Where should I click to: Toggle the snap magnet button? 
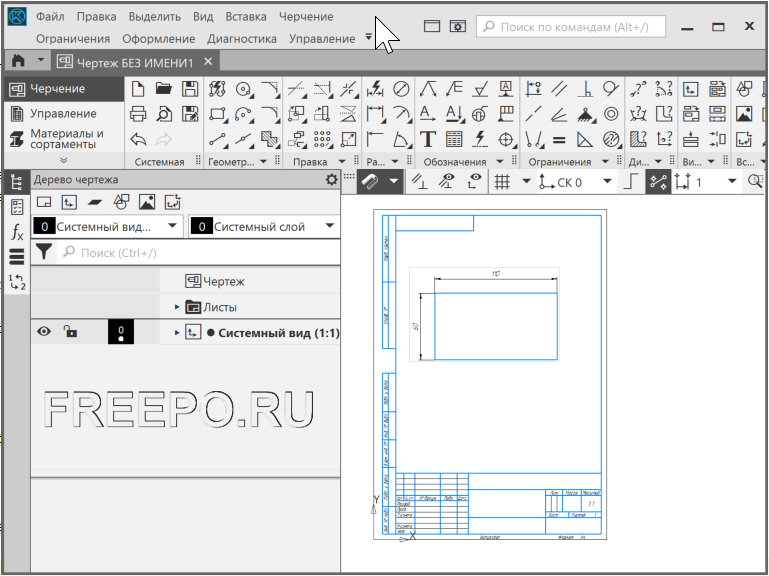click(x=371, y=182)
